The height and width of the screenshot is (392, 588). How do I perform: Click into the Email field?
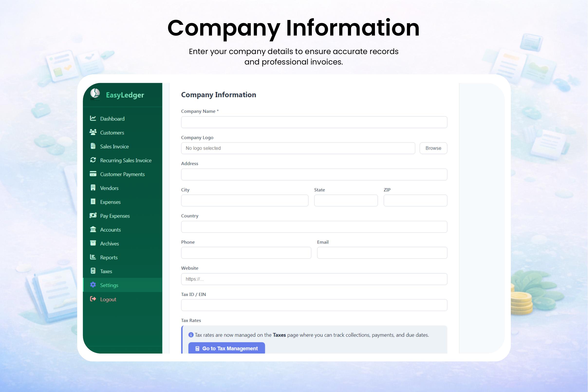(382, 253)
